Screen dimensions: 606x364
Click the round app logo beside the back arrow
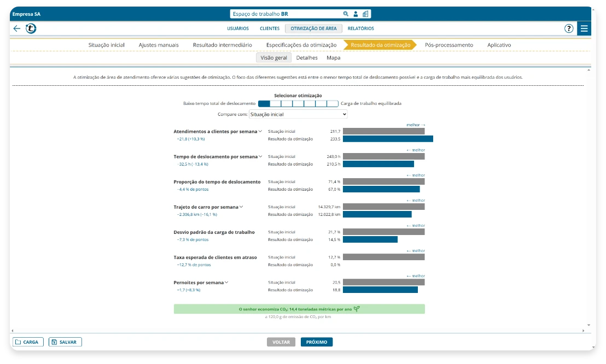(x=31, y=28)
